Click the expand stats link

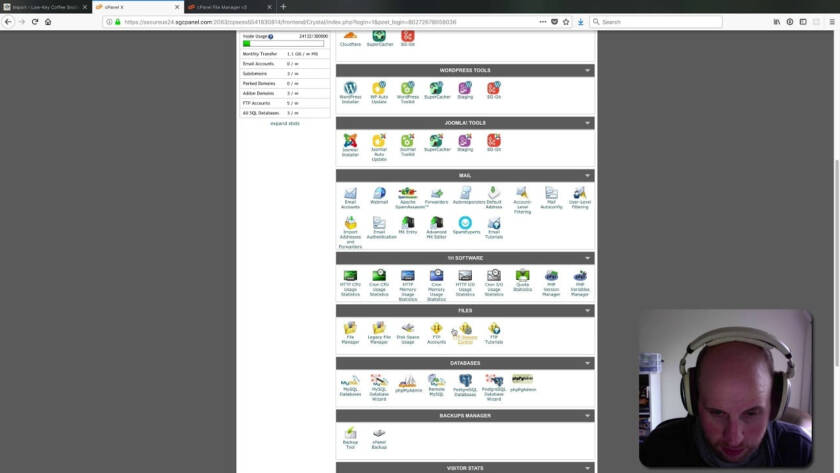pyautogui.click(x=285, y=123)
